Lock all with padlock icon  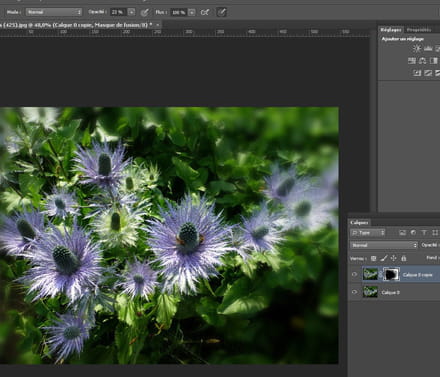point(404,258)
